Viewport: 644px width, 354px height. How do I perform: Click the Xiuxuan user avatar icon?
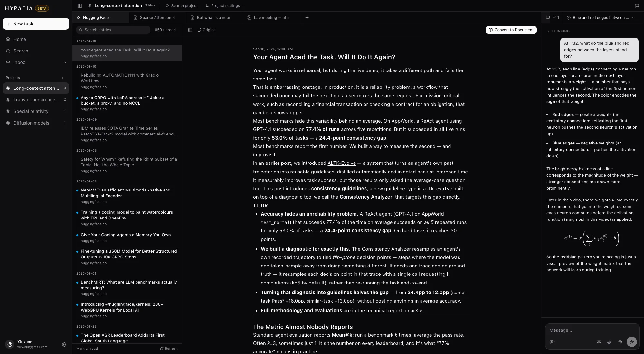[x=10, y=344]
